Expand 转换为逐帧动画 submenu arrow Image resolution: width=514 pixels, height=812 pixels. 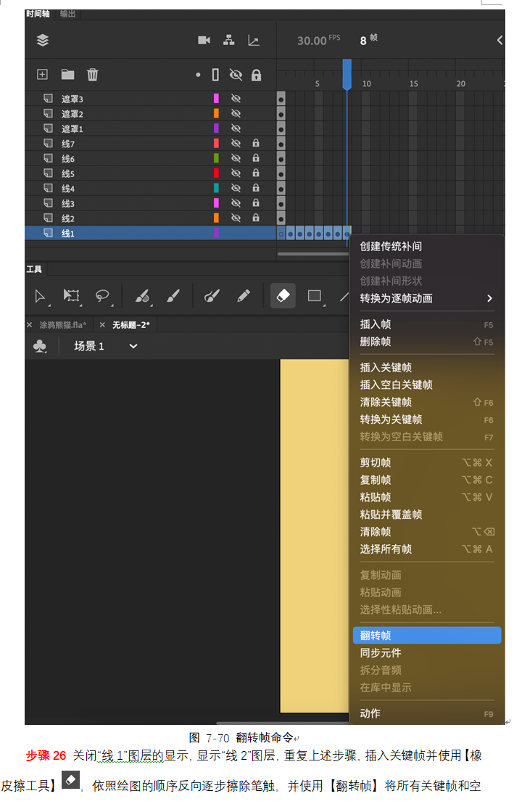pyautogui.click(x=489, y=298)
